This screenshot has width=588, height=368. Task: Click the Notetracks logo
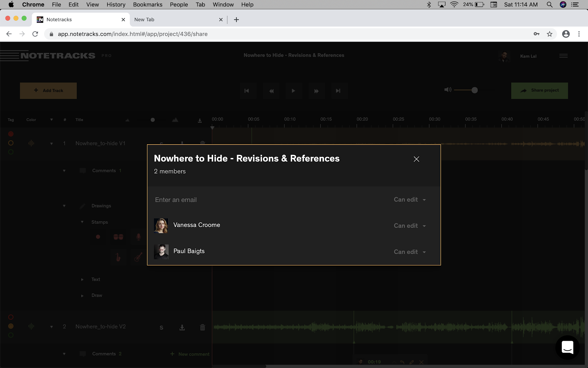[x=48, y=56]
